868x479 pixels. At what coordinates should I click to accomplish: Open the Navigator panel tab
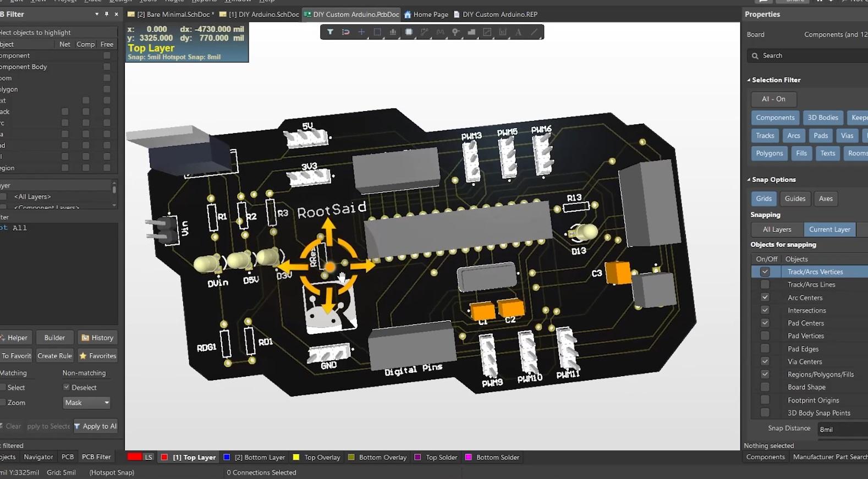39,457
